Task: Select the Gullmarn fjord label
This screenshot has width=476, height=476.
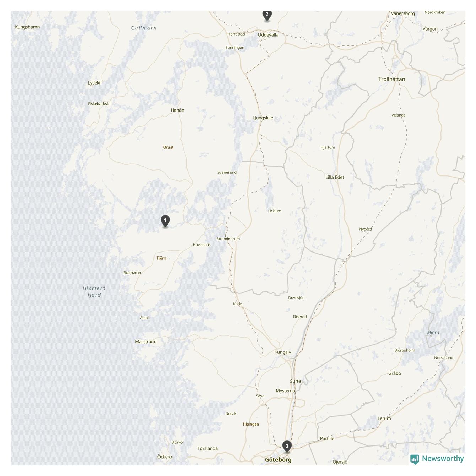Action: pyautogui.click(x=144, y=28)
